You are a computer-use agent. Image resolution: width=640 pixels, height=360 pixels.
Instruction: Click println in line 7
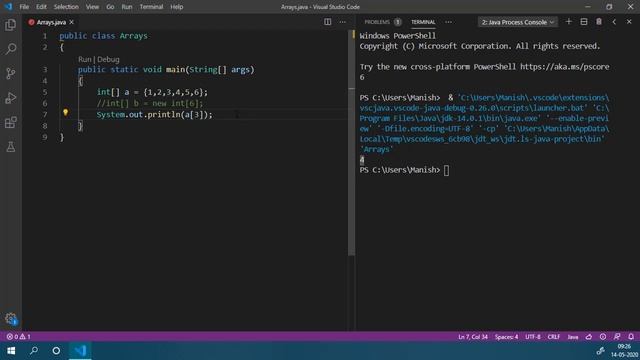[x=164, y=115]
